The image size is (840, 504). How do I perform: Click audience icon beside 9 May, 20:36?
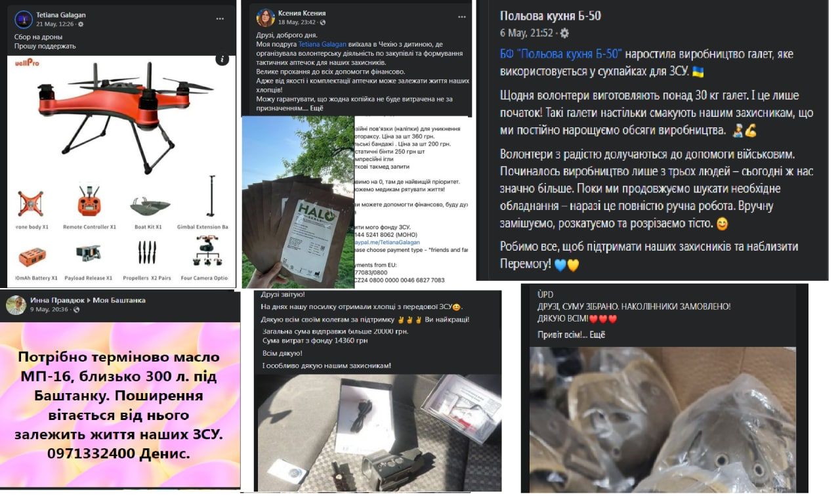[76, 309]
